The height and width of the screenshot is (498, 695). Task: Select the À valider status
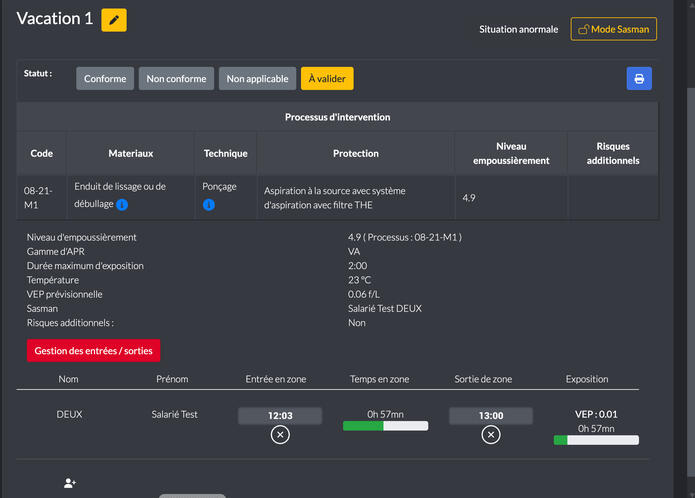pyautogui.click(x=327, y=79)
